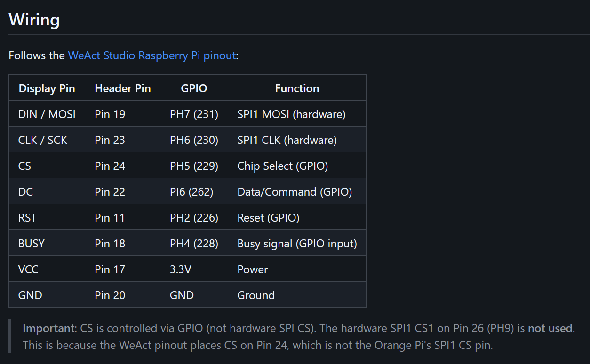
Task: Click the DIN / MOSI table cell
Action: pyautogui.click(x=47, y=114)
